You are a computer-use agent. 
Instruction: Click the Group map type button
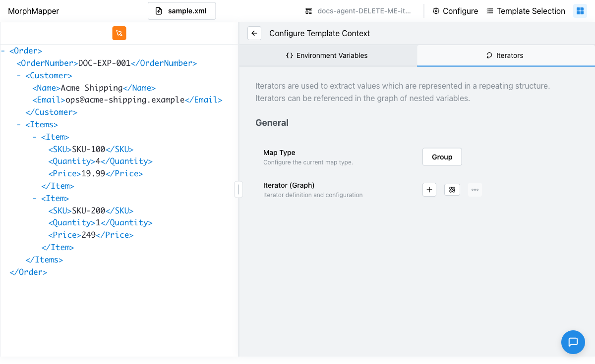click(442, 157)
